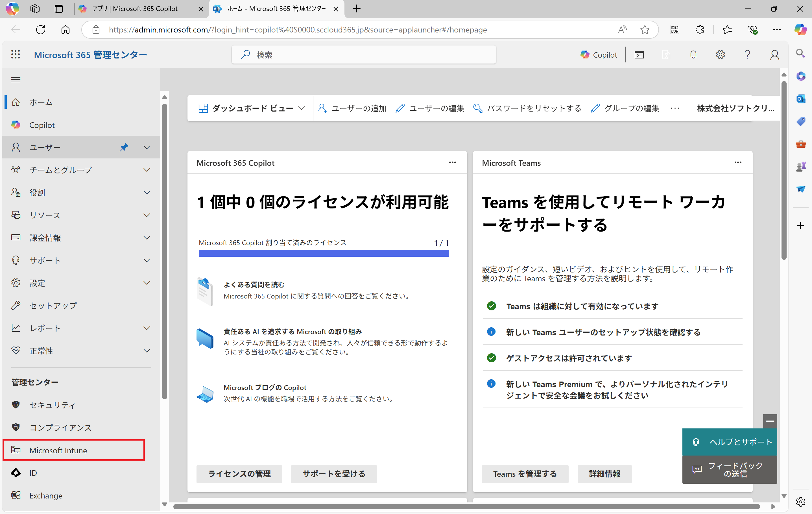Click the ライセンスの管理 button
This screenshot has height=514, width=812.
pyautogui.click(x=239, y=474)
